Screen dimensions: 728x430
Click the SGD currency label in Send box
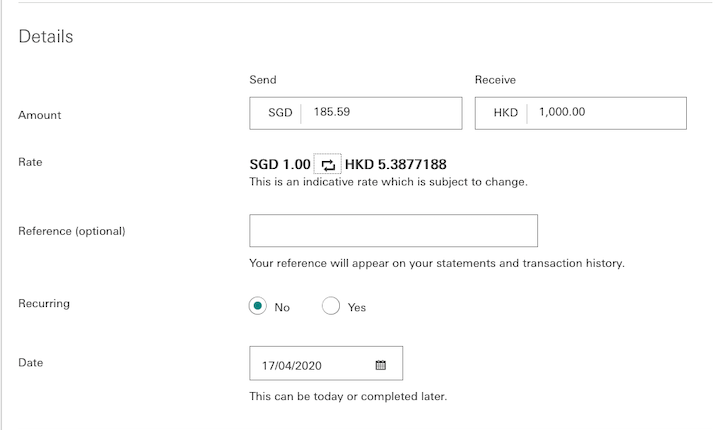(280, 113)
